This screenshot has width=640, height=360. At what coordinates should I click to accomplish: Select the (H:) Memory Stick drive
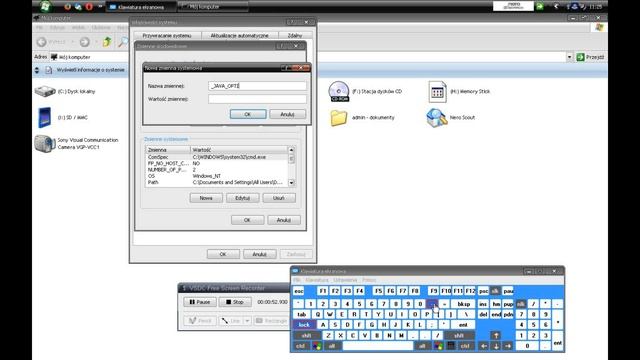click(459, 91)
